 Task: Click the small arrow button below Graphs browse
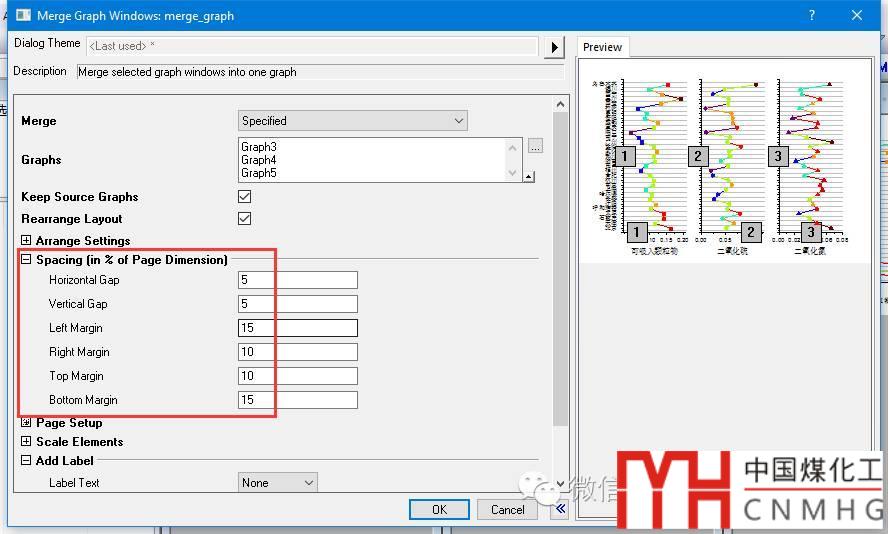528,177
